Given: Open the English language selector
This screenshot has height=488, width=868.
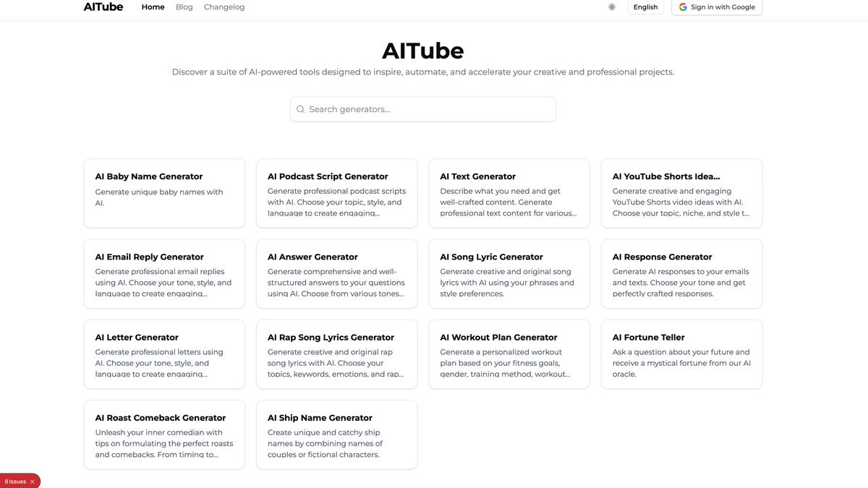Looking at the screenshot, I should point(645,7).
